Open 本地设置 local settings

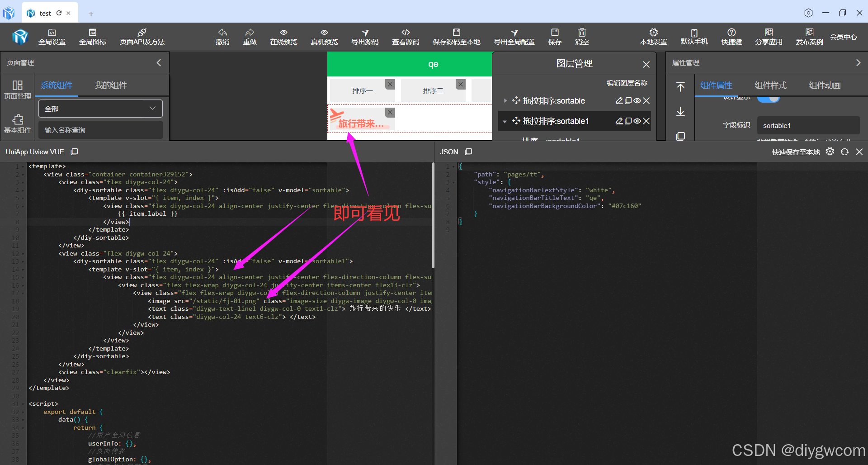click(x=653, y=37)
